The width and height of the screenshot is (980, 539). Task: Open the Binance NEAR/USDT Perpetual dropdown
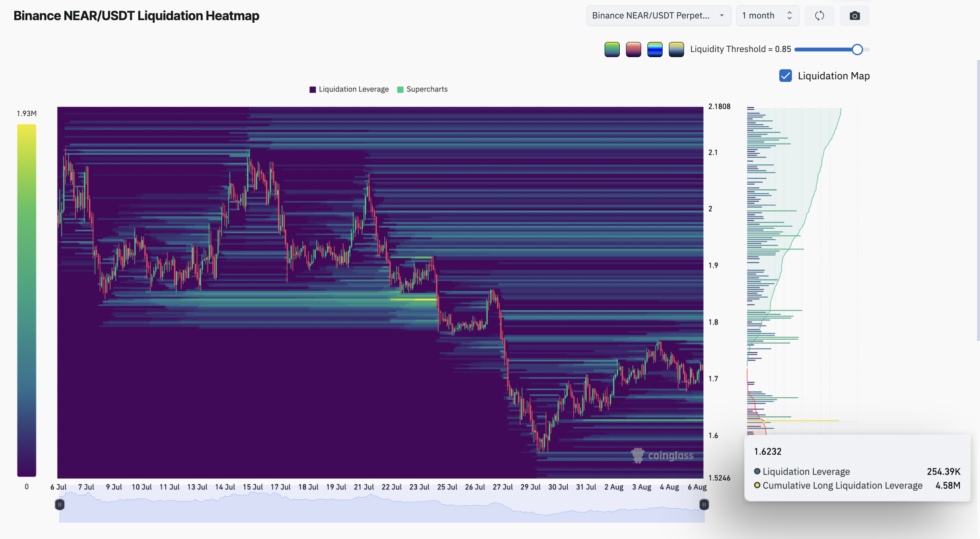click(x=658, y=16)
